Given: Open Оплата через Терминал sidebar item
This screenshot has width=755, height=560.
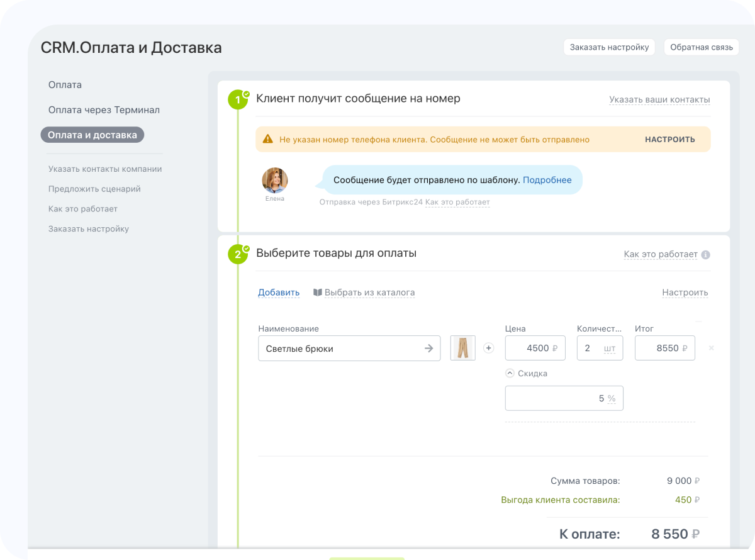Looking at the screenshot, I should click(104, 110).
